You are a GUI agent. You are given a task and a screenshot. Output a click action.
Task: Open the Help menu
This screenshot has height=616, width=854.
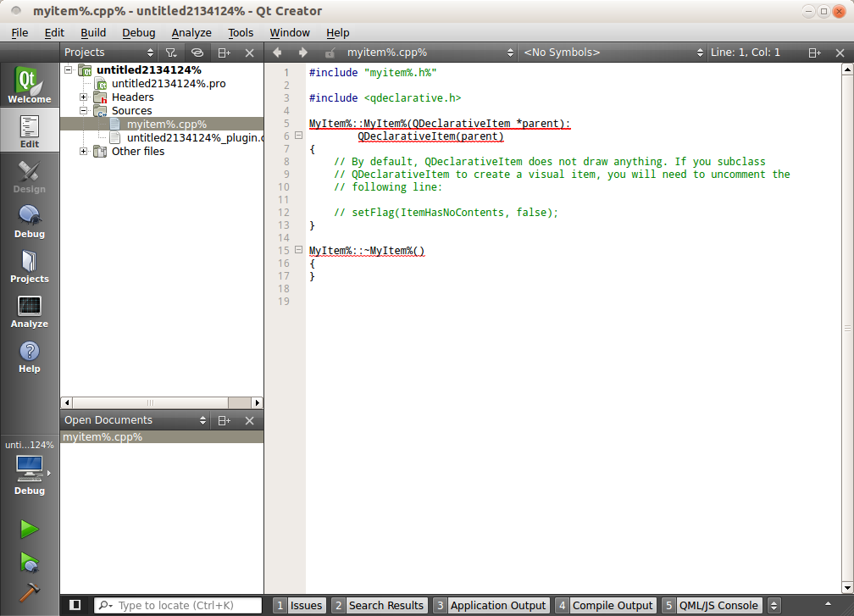(338, 33)
